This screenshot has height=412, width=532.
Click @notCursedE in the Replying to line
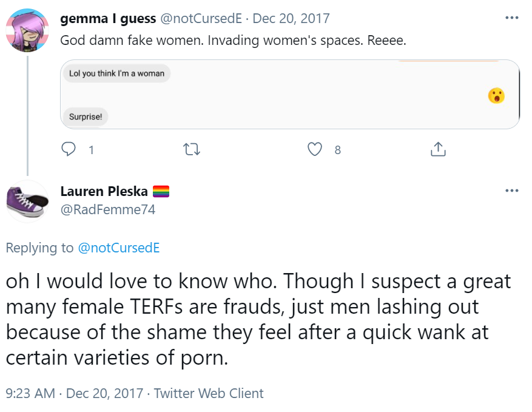click(x=119, y=248)
